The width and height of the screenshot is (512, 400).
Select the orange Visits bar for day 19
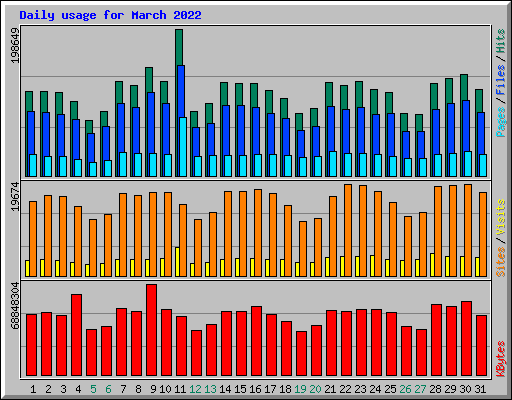303,249
